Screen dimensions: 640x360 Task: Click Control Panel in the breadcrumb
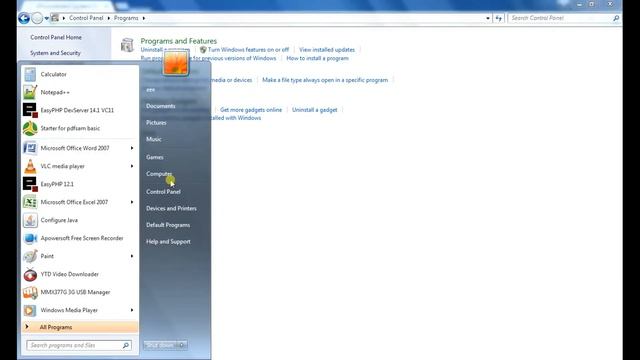86,18
